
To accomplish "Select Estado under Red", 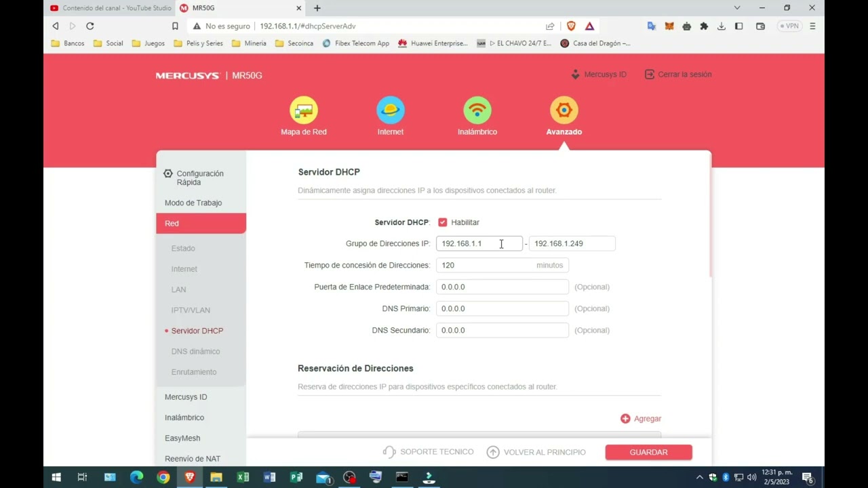I will coord(183,249).
